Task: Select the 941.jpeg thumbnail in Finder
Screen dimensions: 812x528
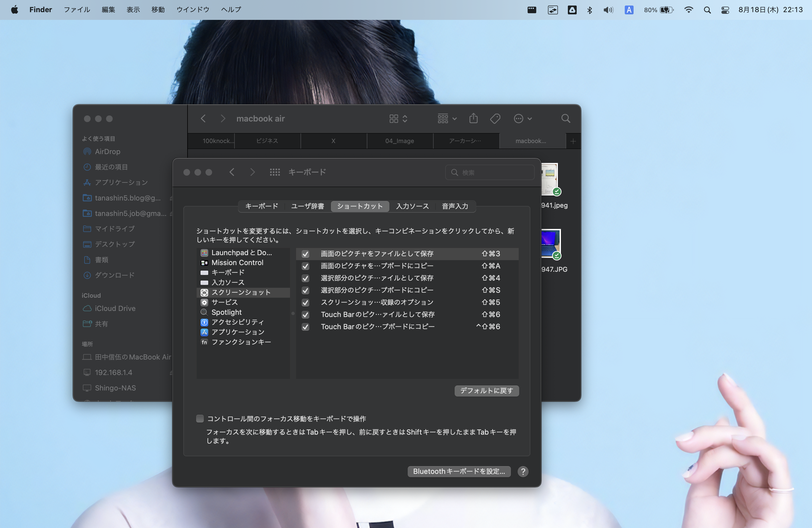Action: [x=549, y=179]
